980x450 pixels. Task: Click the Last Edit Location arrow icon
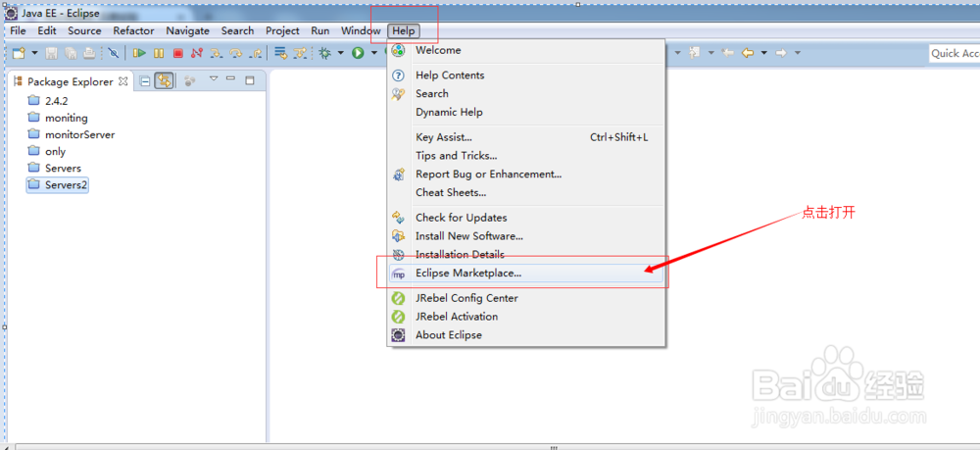pyautogui.click(x=727, y=53)
